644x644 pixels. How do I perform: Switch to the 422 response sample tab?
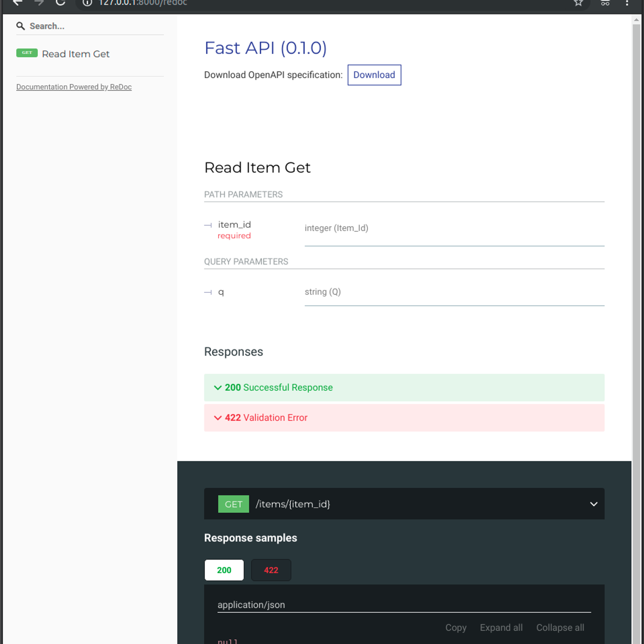[271, 570]
